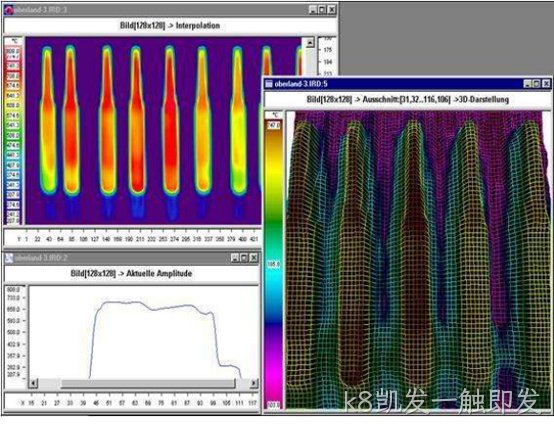Click the left arrow of amplitude chart scrollbar
Screen dimensions: 554x425
coord(34,383)
